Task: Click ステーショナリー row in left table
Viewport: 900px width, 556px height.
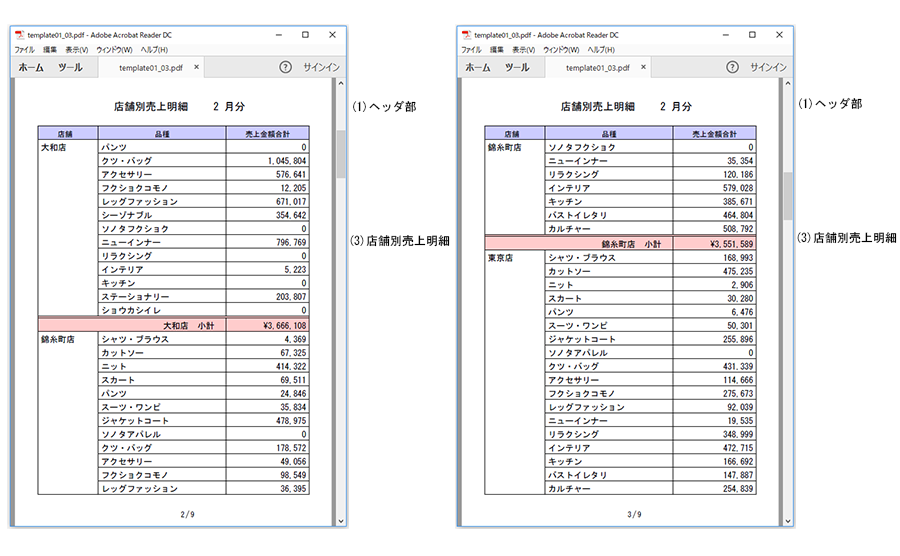Action: (x=204, y=297)
